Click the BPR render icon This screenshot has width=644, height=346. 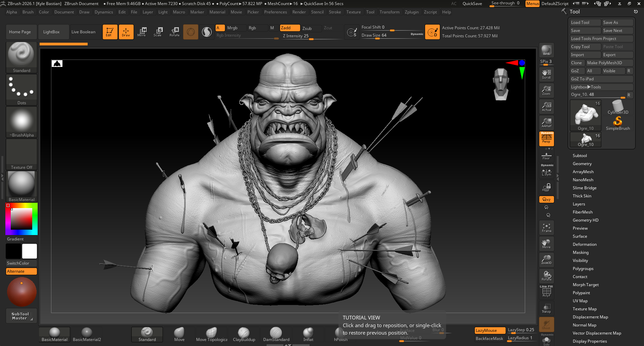[x=546, y=50]
